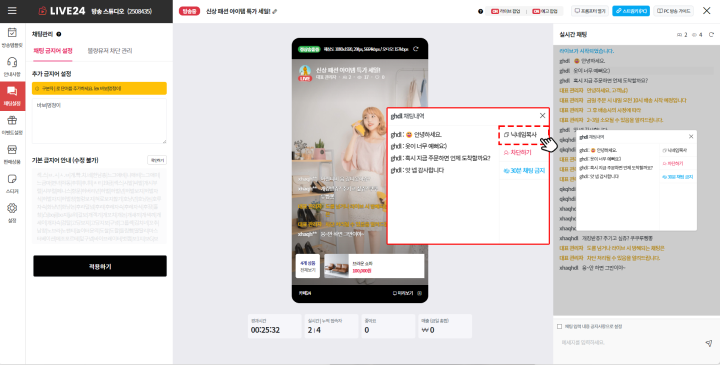The width and height of the screenshot is (720, 365).
Task: Click 미리보기 at the bottom of the phone preview
Action: pos(403,293)
